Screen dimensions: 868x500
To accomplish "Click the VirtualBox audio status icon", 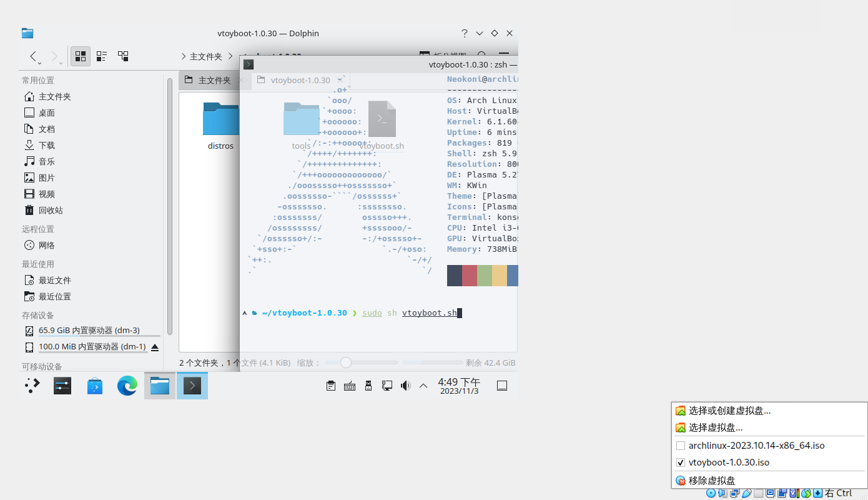I will point(723,494).
